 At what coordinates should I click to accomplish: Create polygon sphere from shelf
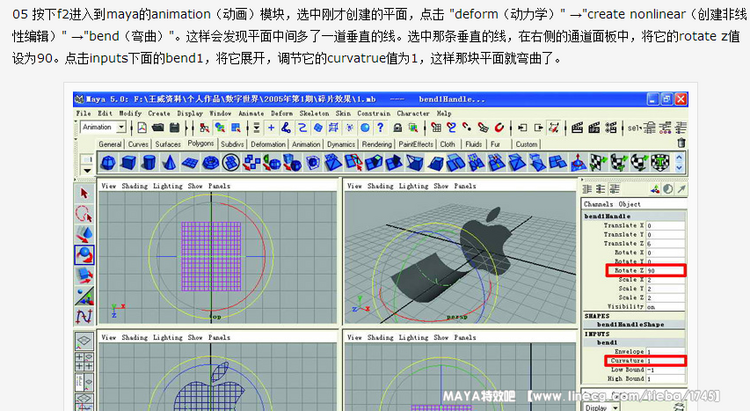click(108, 163)
